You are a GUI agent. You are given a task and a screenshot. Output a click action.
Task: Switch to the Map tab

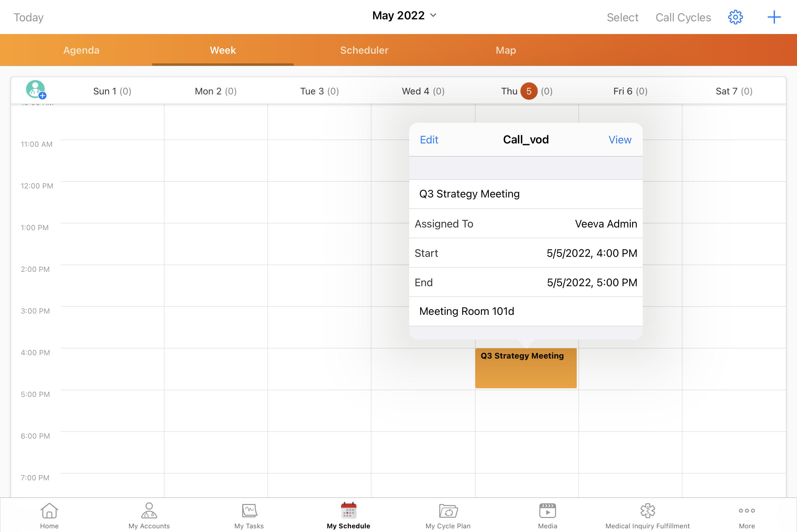(x=506, y=50)
